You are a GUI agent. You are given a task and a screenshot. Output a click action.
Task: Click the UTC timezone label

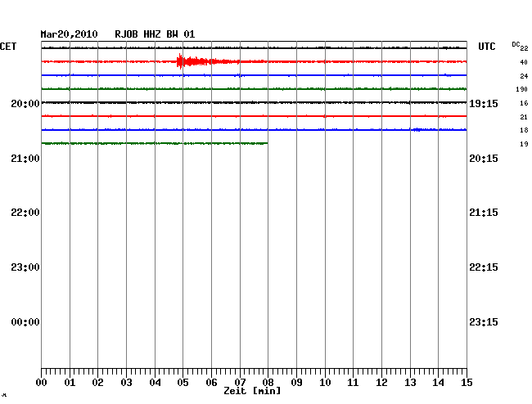click(x=487, y=47)
